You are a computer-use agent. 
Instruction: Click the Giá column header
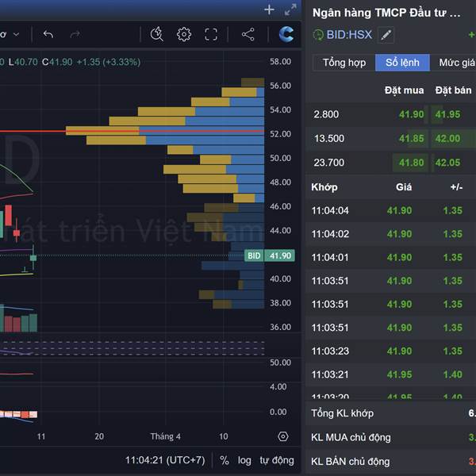click(x=404, y=187)
